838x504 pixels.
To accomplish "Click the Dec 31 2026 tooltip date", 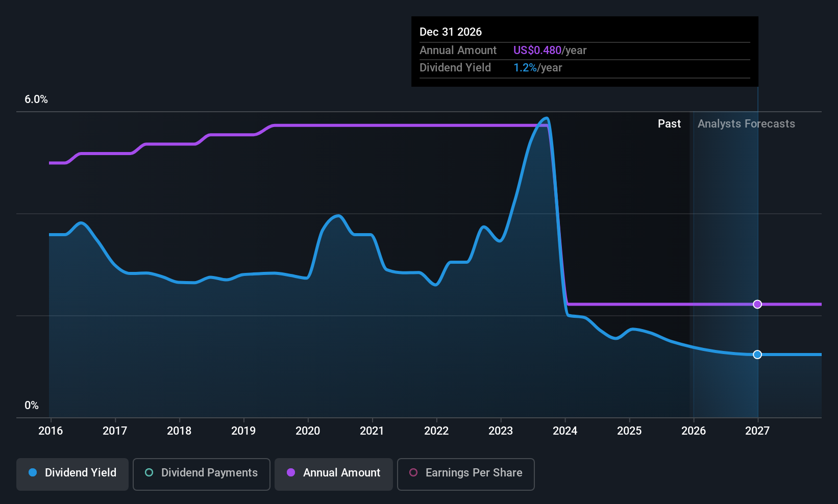I will 451,32.
